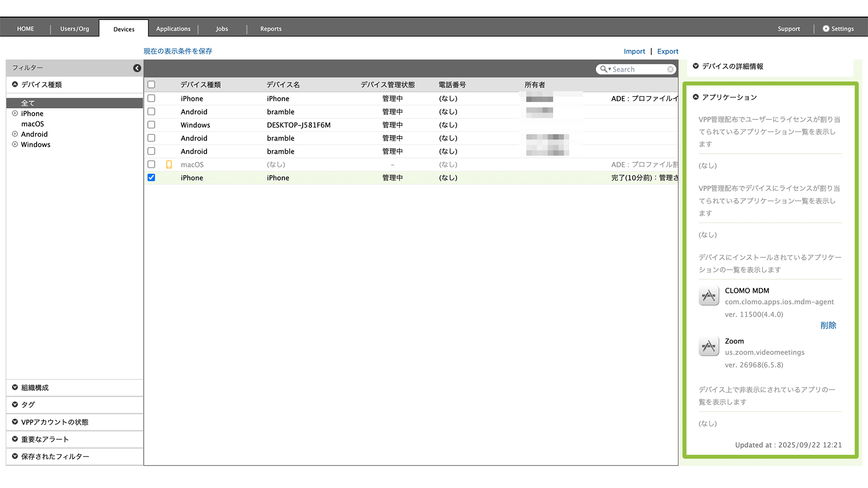Click the Settings gear icon

(826, 29)
